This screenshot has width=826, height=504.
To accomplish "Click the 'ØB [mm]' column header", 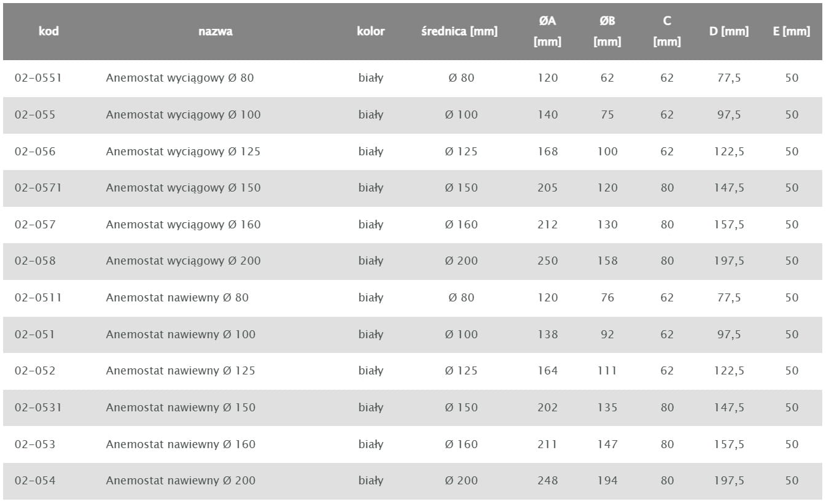I will [607, 31].
